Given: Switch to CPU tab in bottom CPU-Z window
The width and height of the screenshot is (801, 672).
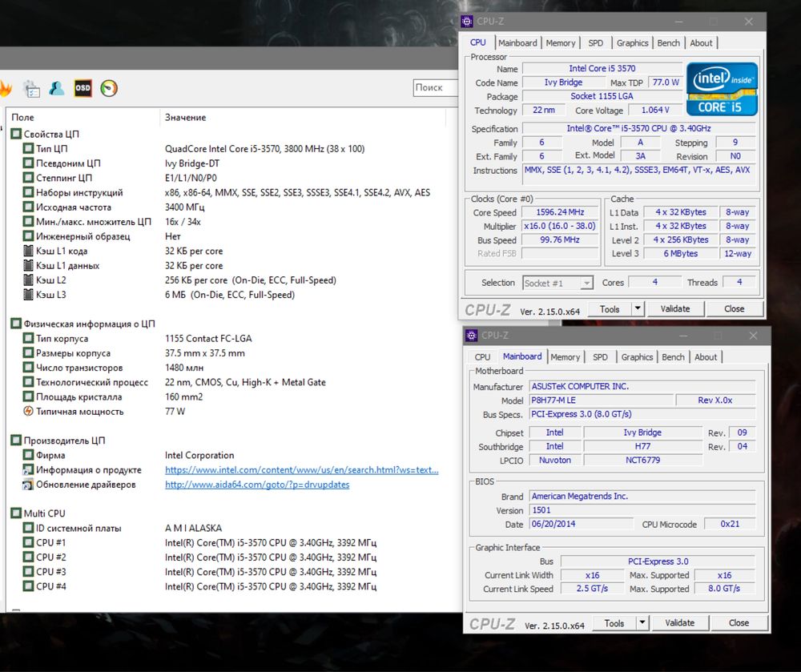Looking at the screenshot, I should (x=482, y=357).
